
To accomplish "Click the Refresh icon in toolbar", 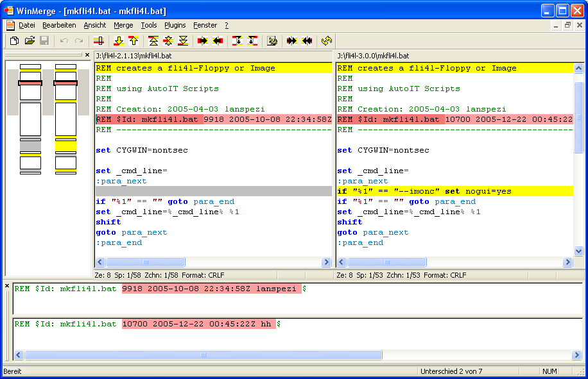I will (x=327, y=41).
